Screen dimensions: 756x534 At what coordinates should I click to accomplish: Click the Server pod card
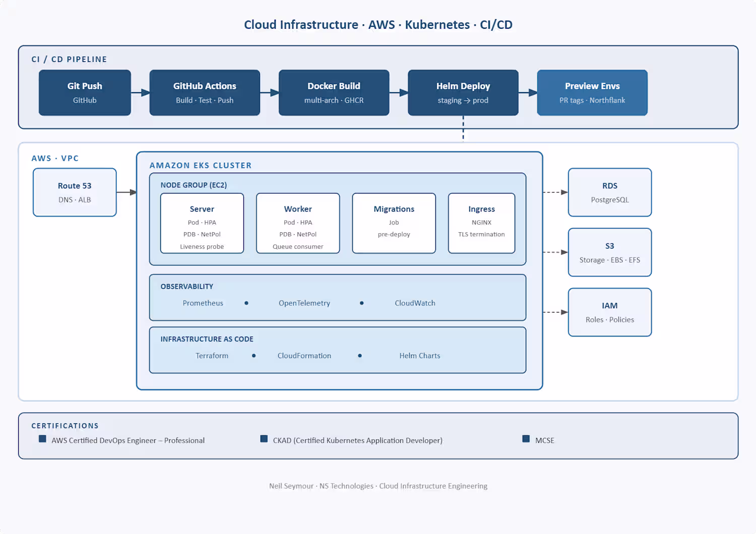202,223
